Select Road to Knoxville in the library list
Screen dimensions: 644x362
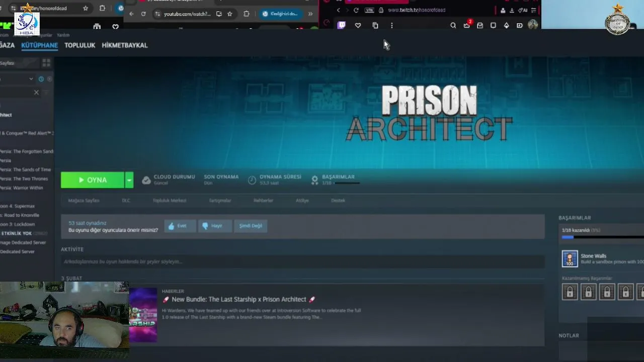(20, 215)
